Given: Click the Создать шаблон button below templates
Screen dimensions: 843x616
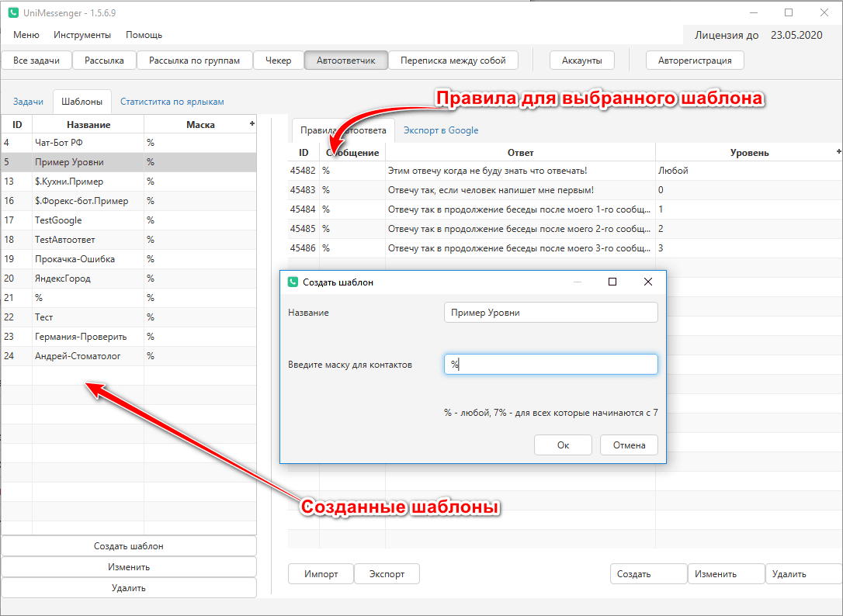Looking at the screenshot, I should pyautogui.click(x=129, y=546).
